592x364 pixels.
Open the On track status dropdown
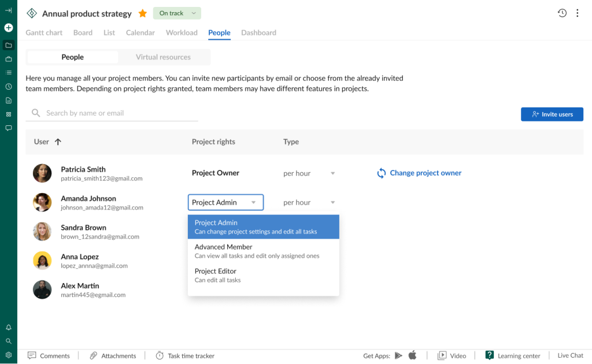point(177,13)
